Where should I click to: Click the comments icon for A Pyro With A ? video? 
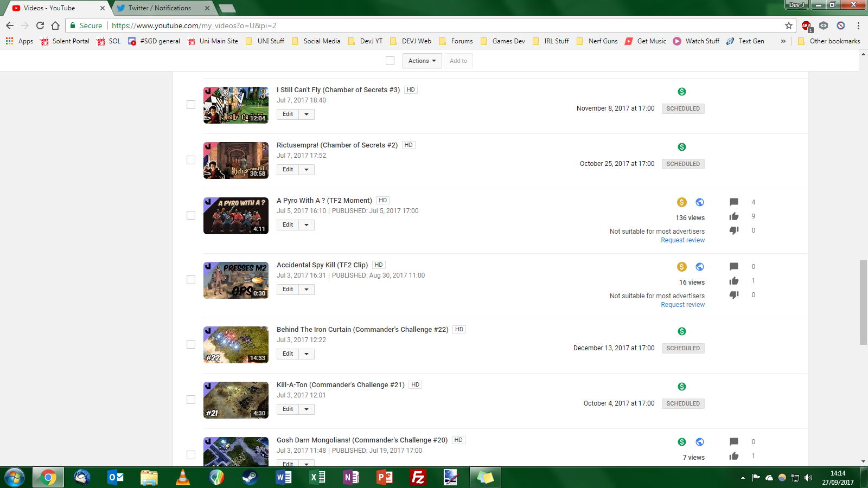tap(734, 202)
